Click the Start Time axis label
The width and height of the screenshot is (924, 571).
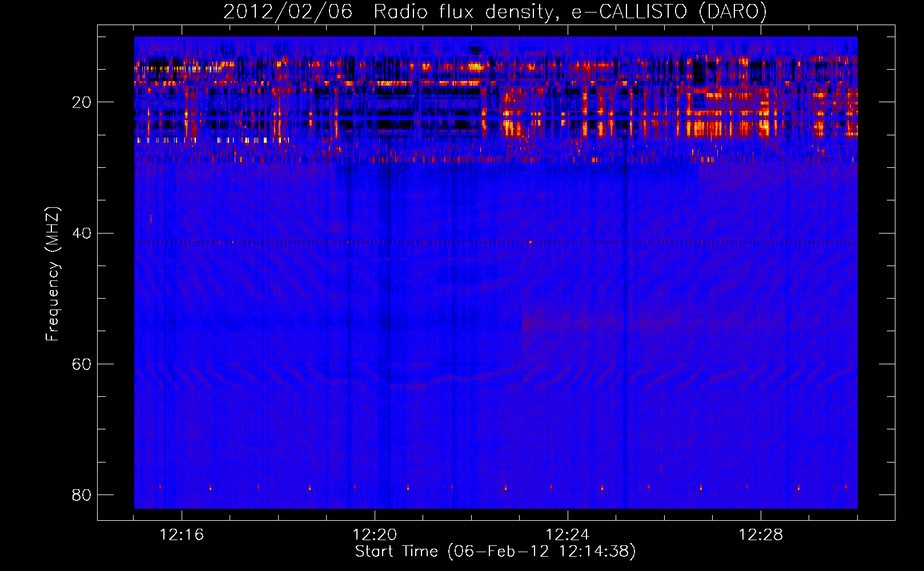point(495,552)
